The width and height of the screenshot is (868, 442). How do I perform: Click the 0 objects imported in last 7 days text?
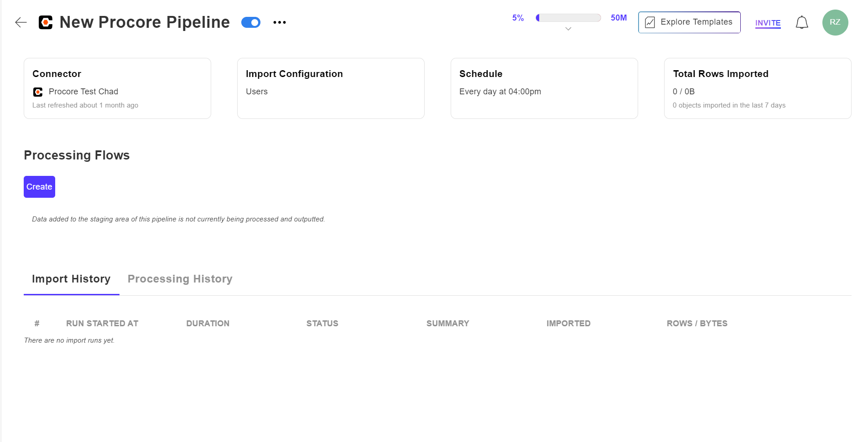point(729,105)
